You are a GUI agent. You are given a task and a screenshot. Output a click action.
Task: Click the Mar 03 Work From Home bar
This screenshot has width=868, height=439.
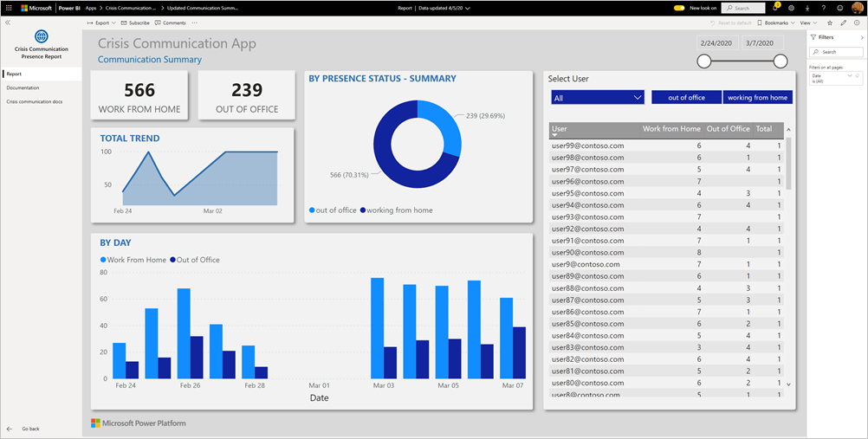click(x=377, y=328)
